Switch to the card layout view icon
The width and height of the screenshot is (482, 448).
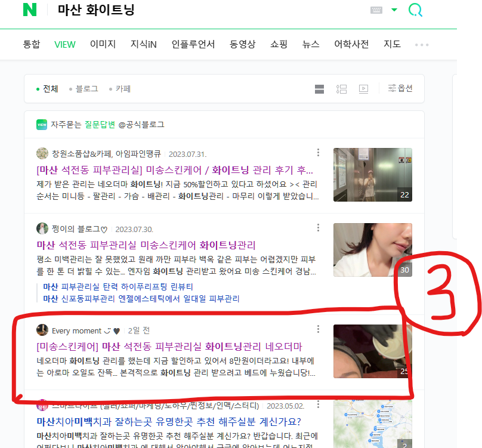319,89
